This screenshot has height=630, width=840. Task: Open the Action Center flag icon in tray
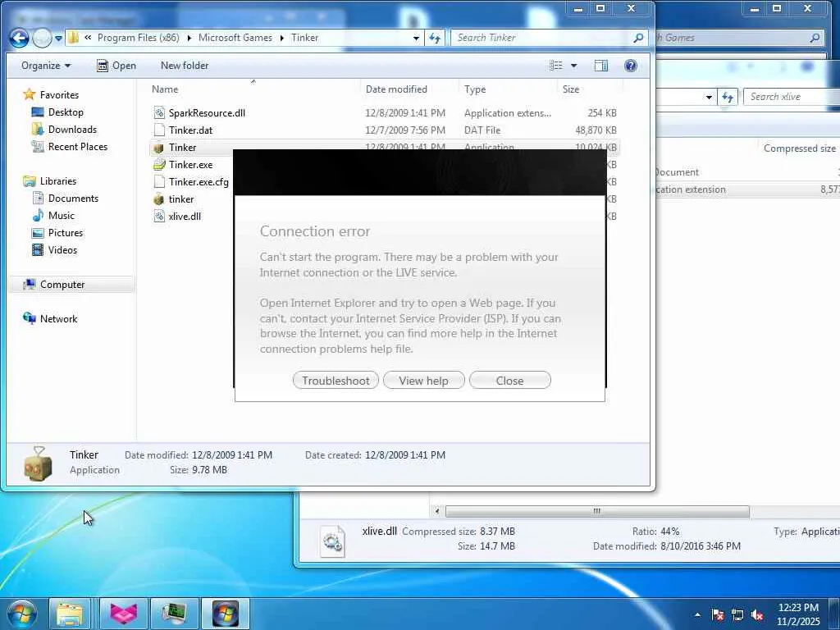(718, 614)
